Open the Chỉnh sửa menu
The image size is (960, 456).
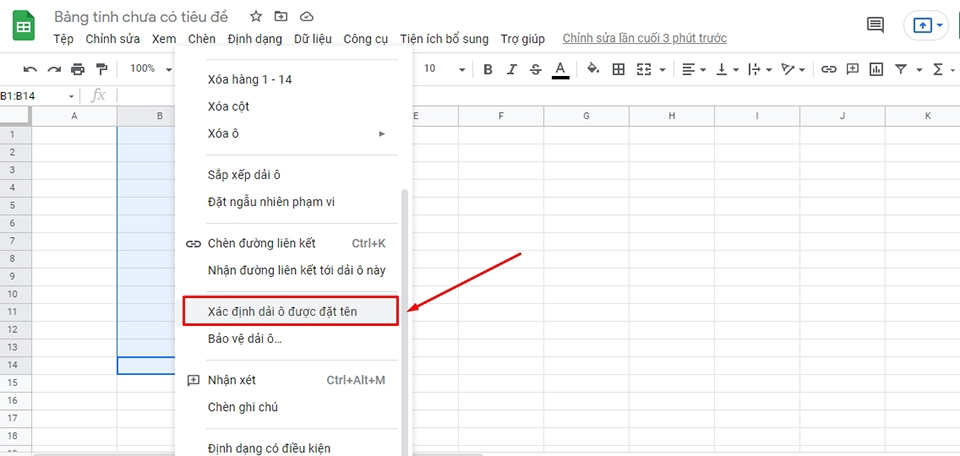[x=113, y=39]
